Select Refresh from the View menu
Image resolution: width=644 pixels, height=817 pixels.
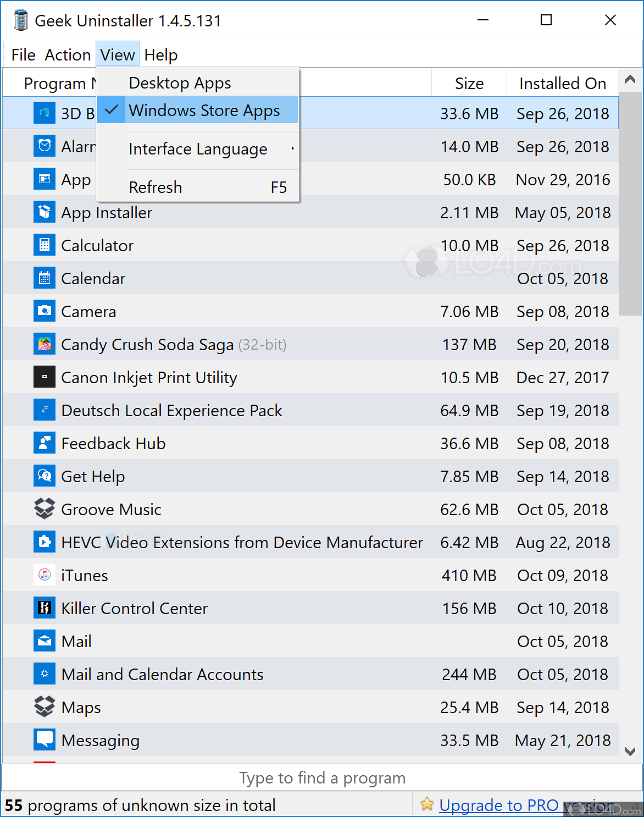coord(156,187)
